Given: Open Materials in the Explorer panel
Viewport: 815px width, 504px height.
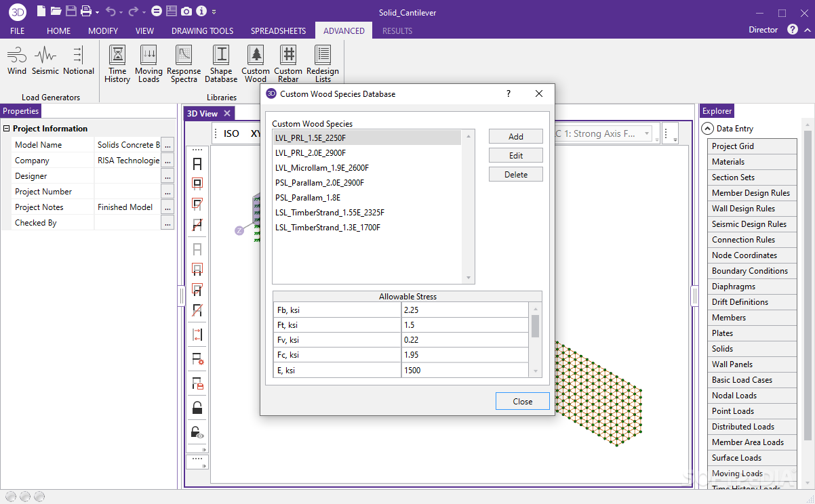Looking at the screenshot, I should 752,161.
